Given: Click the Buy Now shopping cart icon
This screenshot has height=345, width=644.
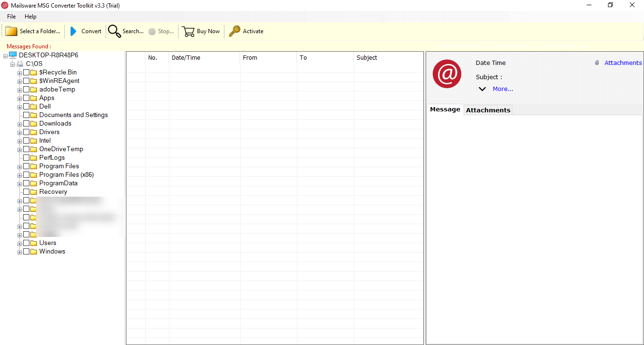Looking at the screenshot, I should 188,31.
